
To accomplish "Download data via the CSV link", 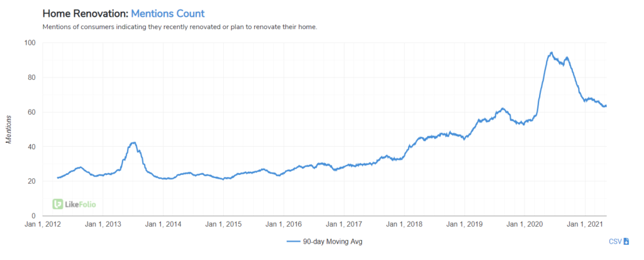I will tap(615, 242).
